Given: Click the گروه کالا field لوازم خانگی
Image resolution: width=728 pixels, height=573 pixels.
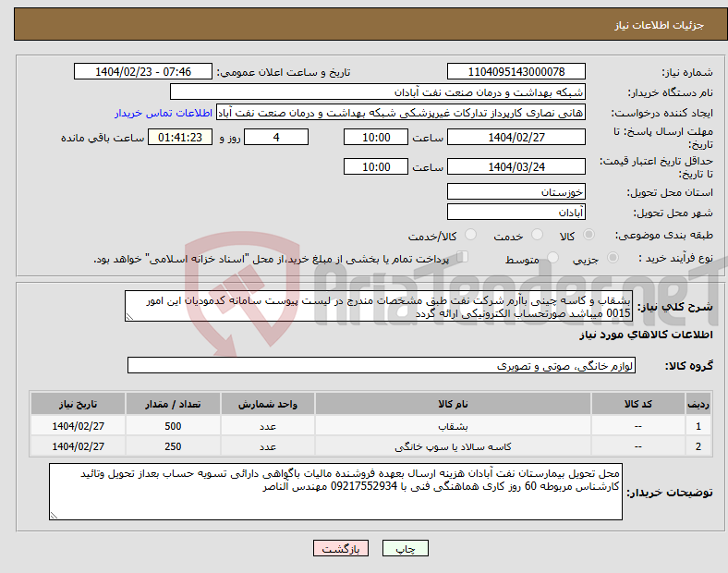Looking at the screenshot, I should point(382,365).
